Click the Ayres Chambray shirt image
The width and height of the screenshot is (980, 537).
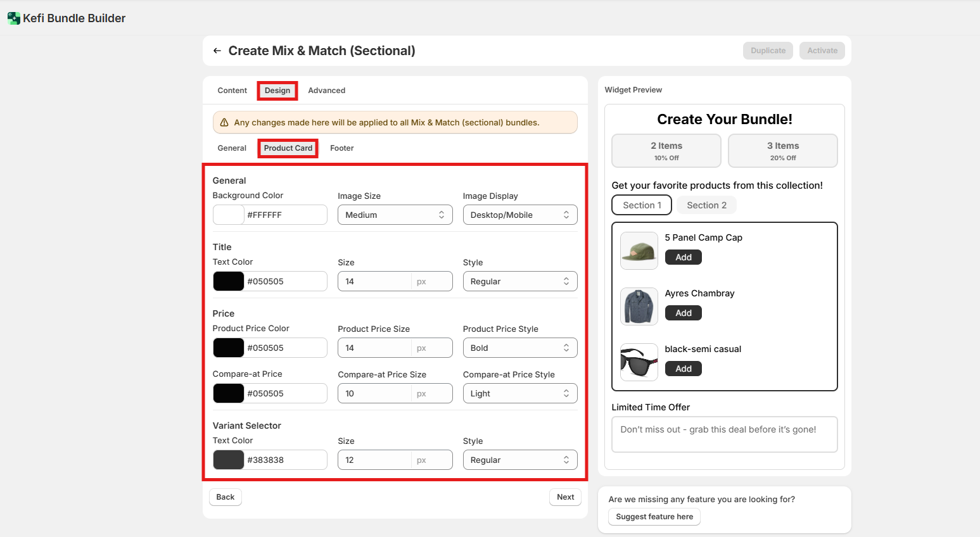coord(639,306)
